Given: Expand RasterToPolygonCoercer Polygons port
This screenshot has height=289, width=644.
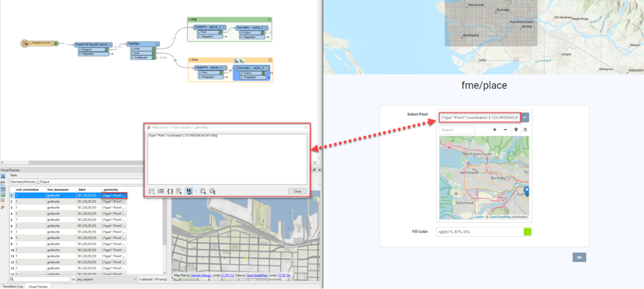Looking at the screenshot, I should point(80,49).
